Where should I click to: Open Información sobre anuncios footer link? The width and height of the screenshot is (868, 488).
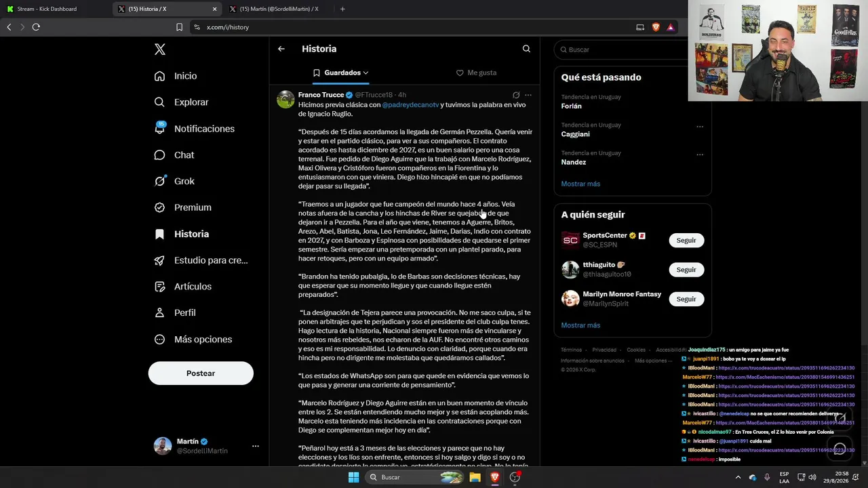click(593, 361)
